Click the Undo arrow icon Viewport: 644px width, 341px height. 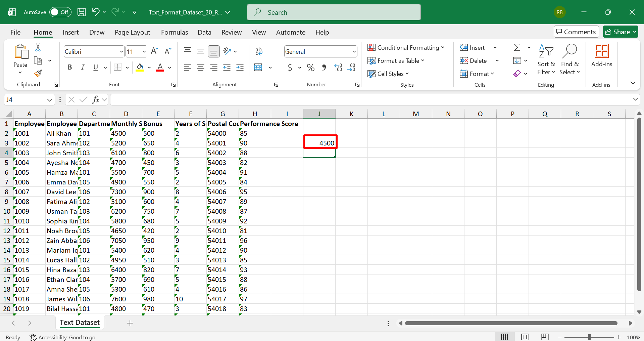96,12
